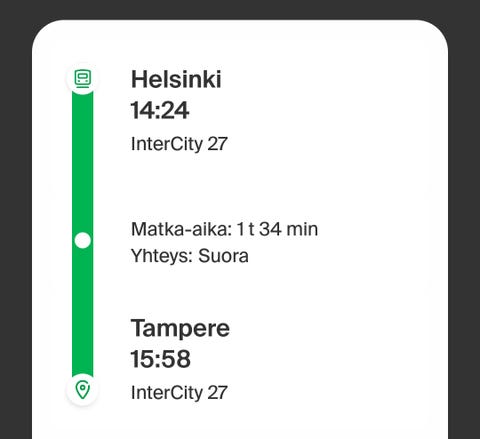Screen dimensions: 480x439
Task: Click the 14:24 departure time
Action: click(x=160, y=110)
